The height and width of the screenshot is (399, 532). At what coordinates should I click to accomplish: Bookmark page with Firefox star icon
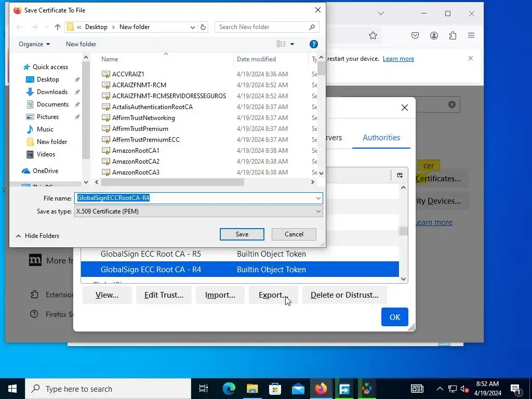(x=373, y=36)
